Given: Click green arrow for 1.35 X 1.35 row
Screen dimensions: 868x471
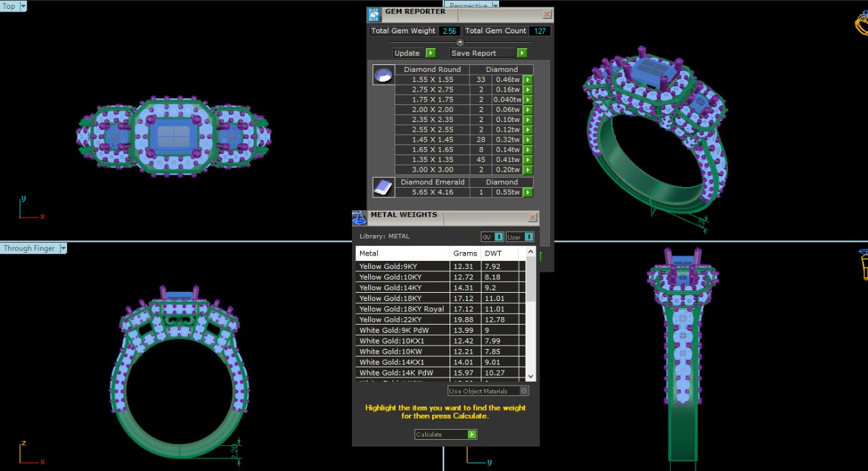Looking at the screenshot, I should pos(528,160).
